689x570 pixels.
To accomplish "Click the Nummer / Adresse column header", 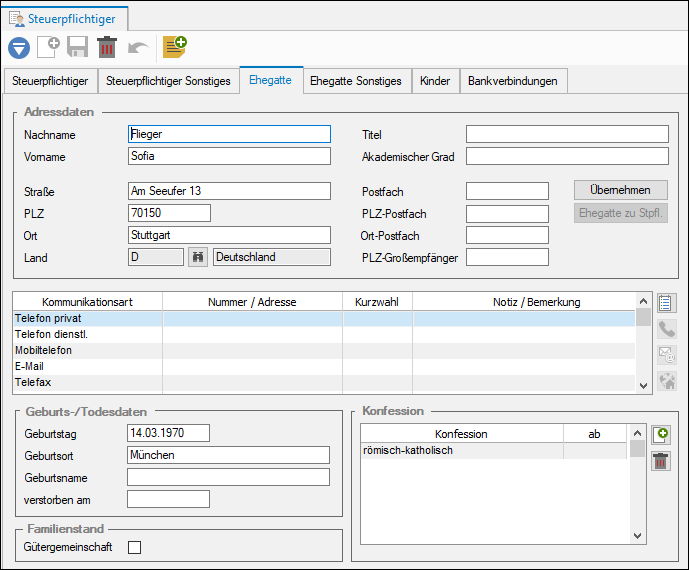I will (252, 302).
